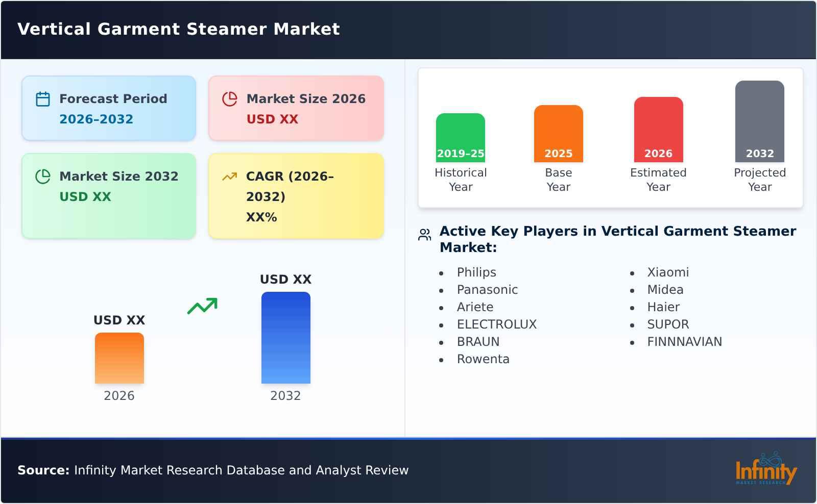Open the CAGR (2026-2032) yellow card
The image size is (817, 504).
pos(296,196)
